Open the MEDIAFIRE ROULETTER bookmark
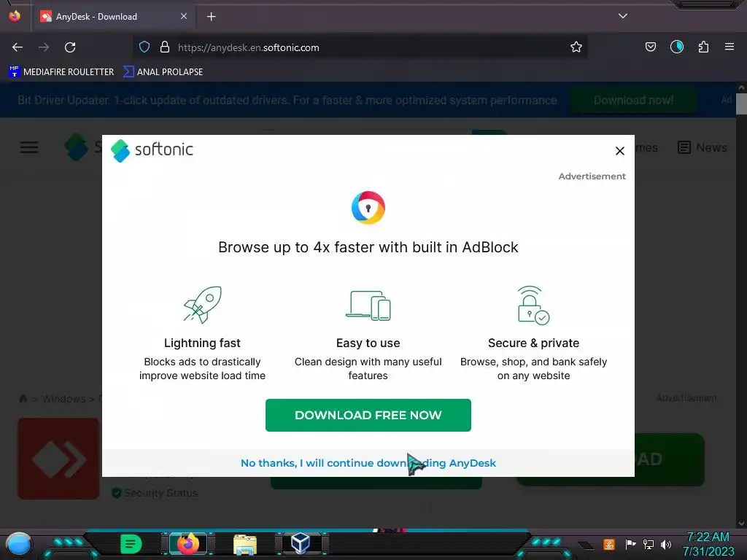747x560 pixels. 61,72
